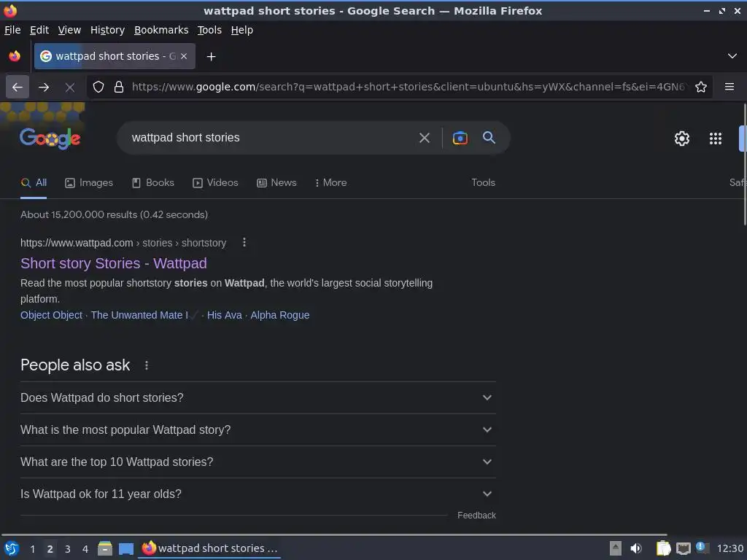747x560 pixels.
Task: Expand 'What is the most popular Wattpad story?'
Action: pyautogui.click(x=258, y=430)
